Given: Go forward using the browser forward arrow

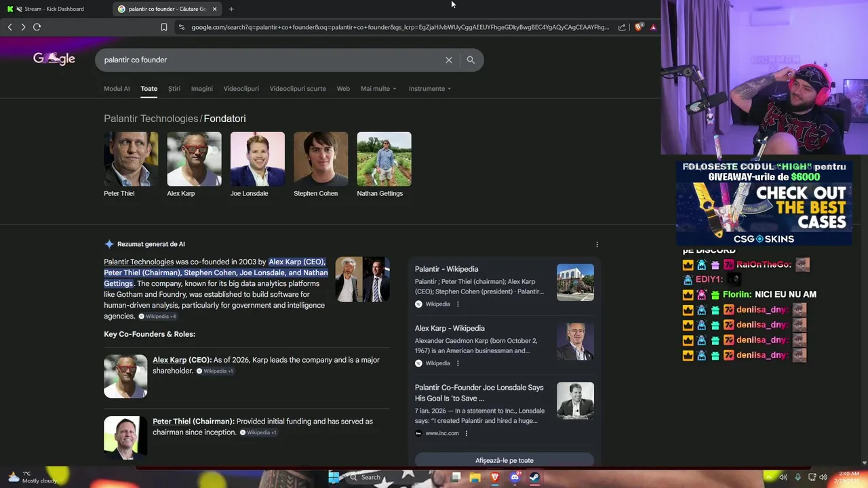Looking at the screenshot, I should click(23, 27).
